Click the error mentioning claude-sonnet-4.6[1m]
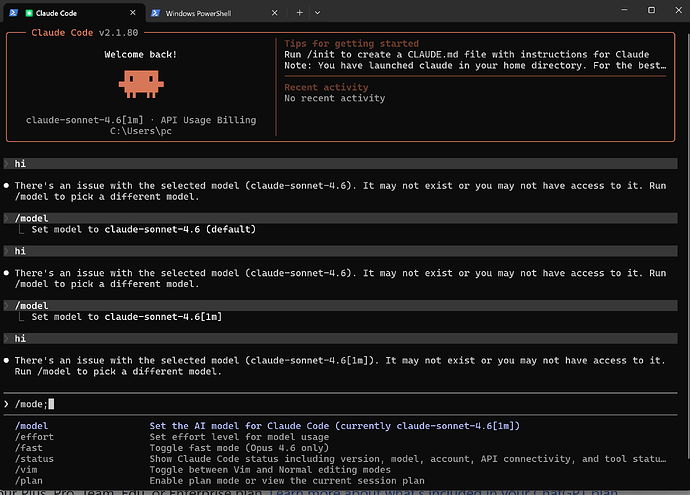 coord(340,366)
